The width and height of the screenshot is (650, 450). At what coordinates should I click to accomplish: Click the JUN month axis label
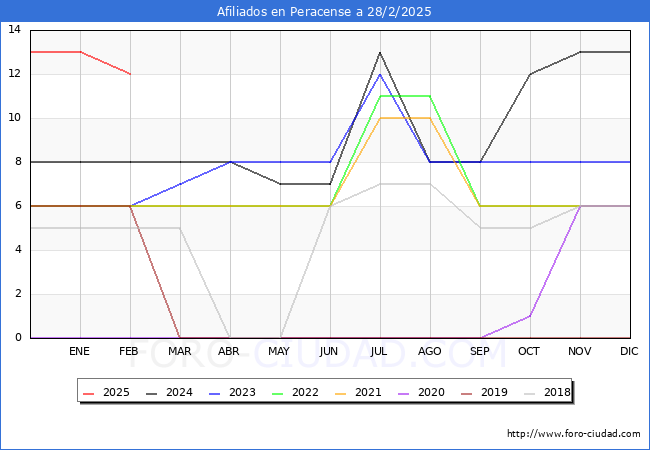pos(329,351)
